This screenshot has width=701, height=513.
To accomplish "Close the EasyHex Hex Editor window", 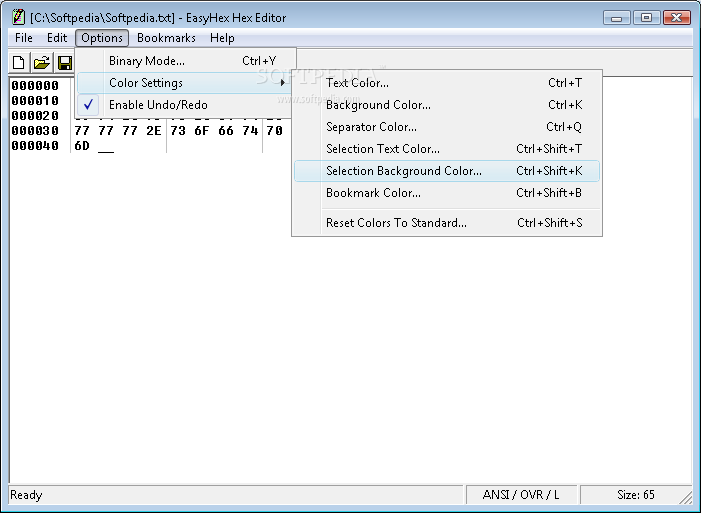I will [x=677, y=17].
